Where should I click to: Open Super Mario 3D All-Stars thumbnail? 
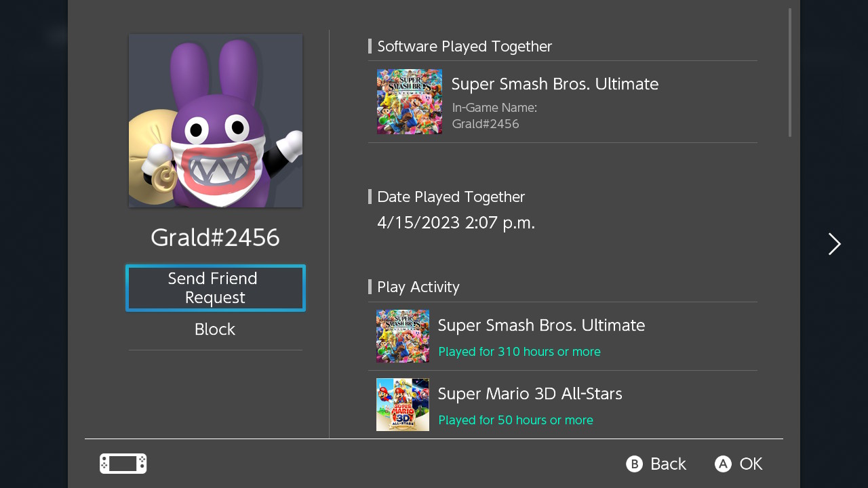(x=403, y=405)
